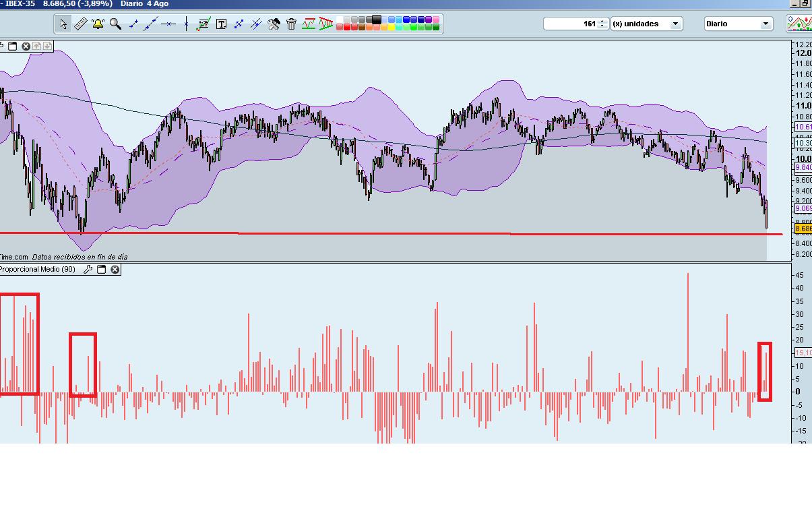Click the yellow 8.686 price label
This screenshot has height=513, width=812.
tap(803, 229)
